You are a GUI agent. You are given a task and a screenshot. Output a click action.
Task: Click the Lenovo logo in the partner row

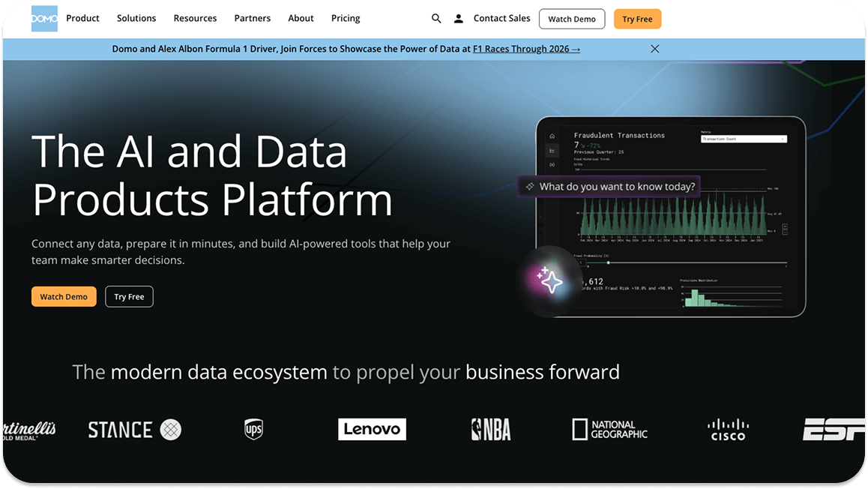372,429
